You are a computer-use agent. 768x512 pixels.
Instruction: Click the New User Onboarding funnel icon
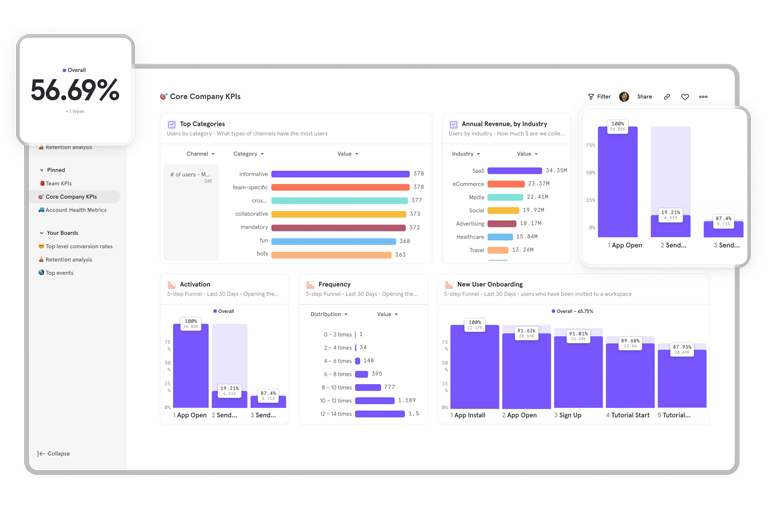click(x=449, y=285)
